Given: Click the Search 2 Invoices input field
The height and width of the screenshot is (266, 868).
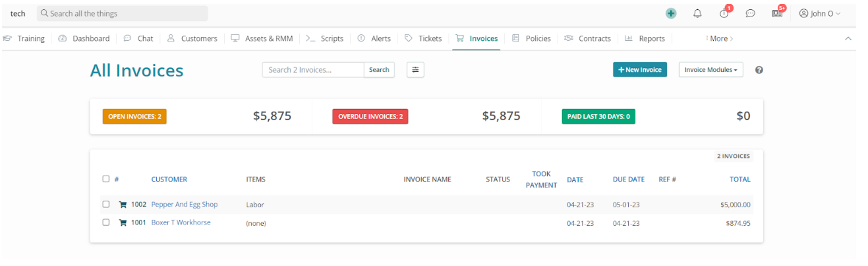Looking at the screenshot, I should click(313, 69).
